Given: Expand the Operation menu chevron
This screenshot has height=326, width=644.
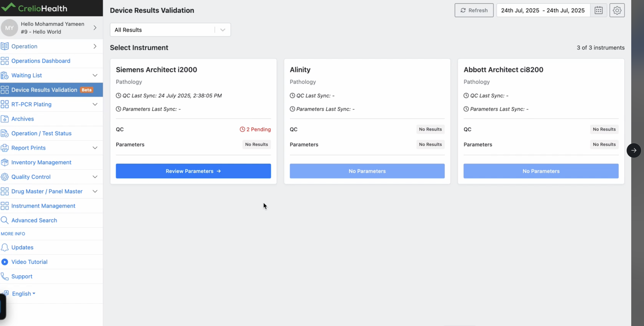Looking at the screenshot, I should pyautogui.click(x=95, y=46).
